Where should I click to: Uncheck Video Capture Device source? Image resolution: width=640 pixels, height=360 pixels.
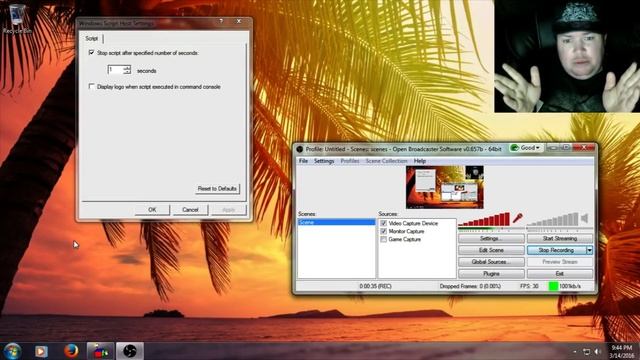coord(384,223)
